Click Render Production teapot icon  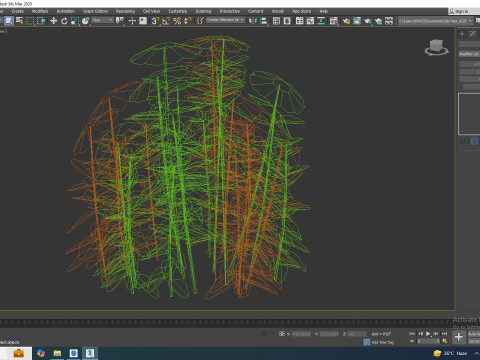pos(367,21)
